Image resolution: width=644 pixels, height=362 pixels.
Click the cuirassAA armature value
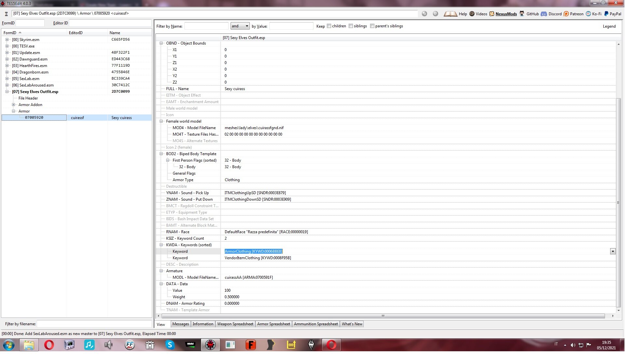248,277
